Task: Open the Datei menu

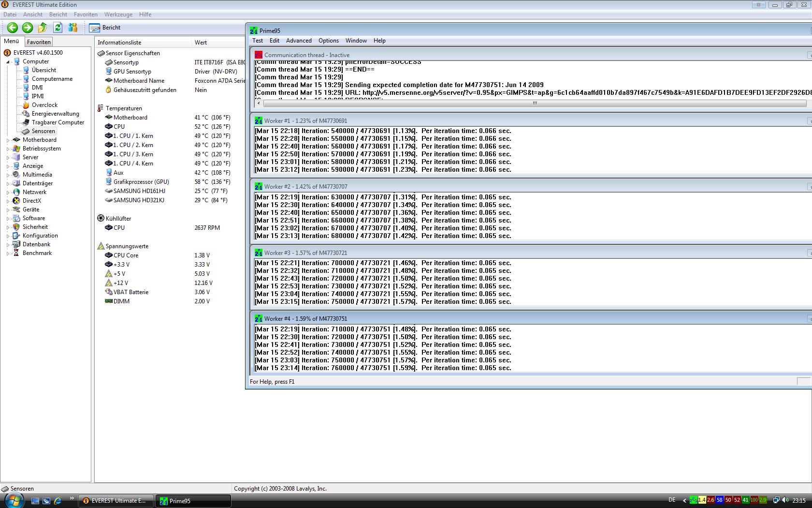Action: click(10, 15)
